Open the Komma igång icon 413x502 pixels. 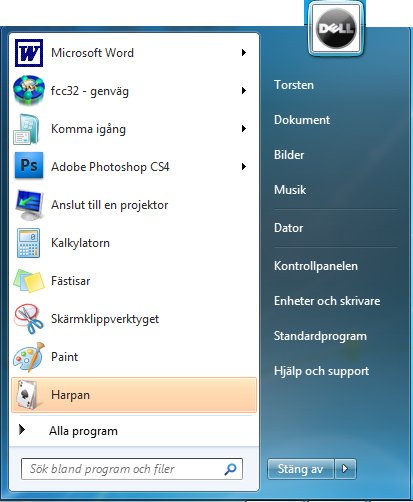(27, 129)
